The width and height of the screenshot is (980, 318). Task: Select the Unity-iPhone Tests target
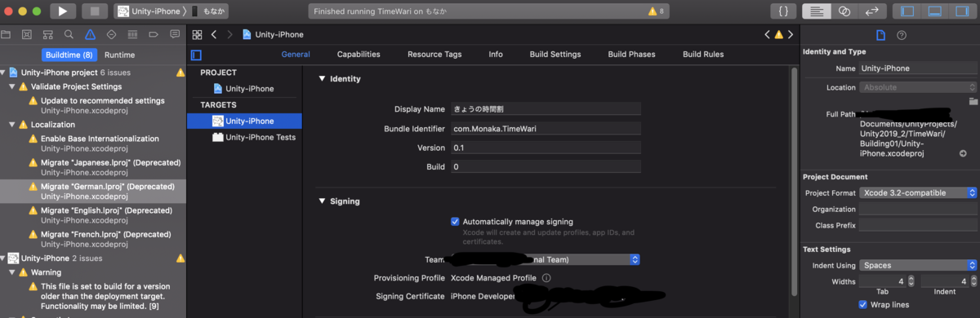[x=244, y=137]
